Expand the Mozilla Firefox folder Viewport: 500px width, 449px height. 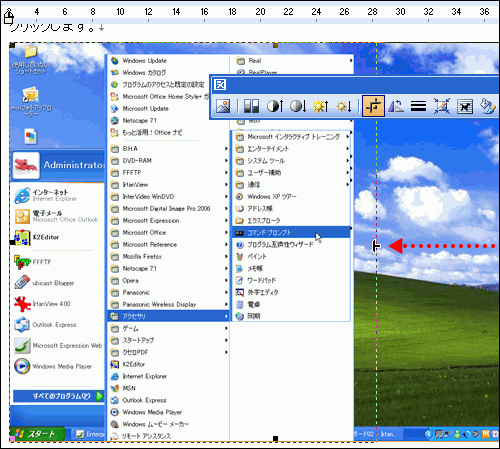pos(169,257)
